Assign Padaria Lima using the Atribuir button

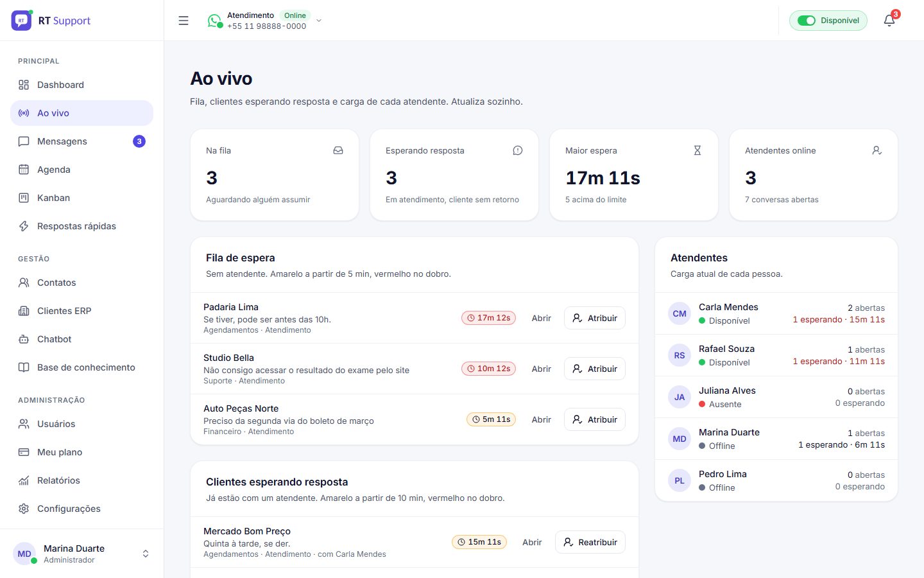coord(595,318)
